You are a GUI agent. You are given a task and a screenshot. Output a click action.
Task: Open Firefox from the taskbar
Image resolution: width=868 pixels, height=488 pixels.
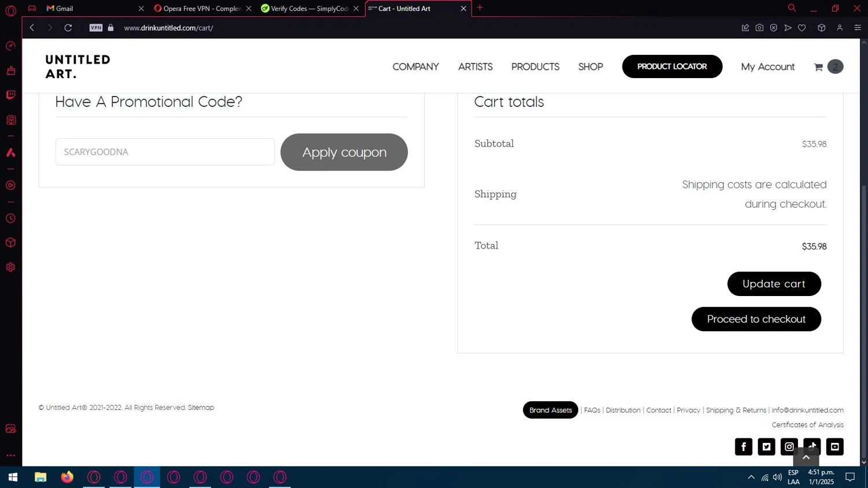67,477
